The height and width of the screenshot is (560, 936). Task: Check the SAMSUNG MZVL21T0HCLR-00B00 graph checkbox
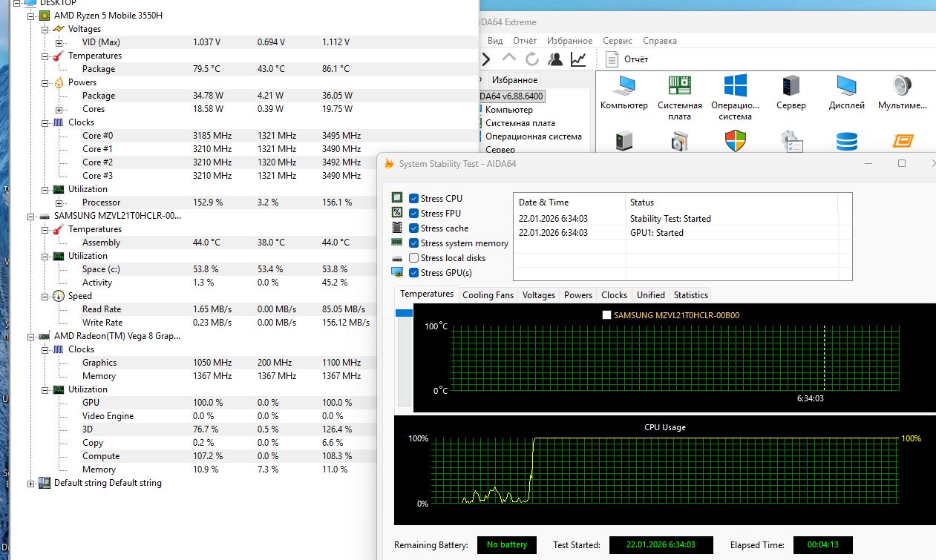click(606, 315)
